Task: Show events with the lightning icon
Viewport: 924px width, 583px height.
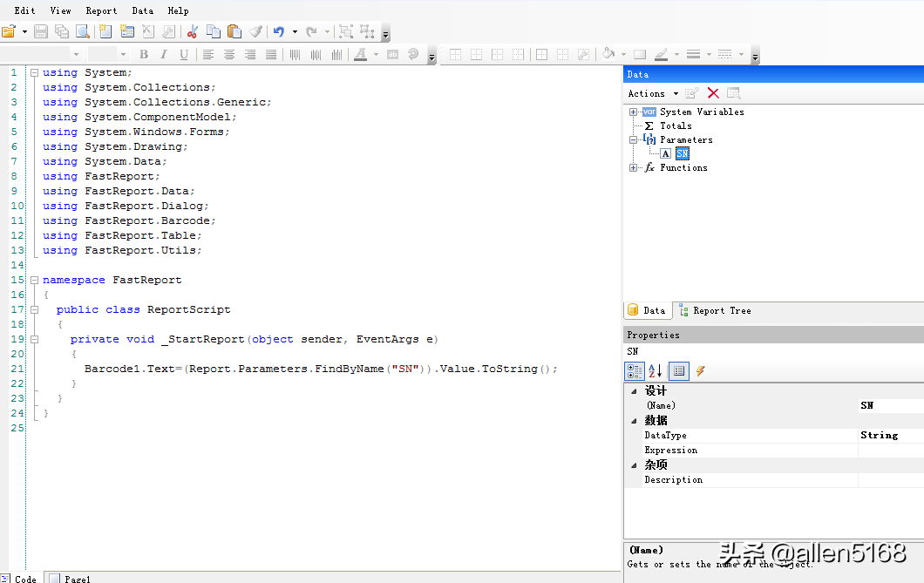Action: click(x=700, y=371)
